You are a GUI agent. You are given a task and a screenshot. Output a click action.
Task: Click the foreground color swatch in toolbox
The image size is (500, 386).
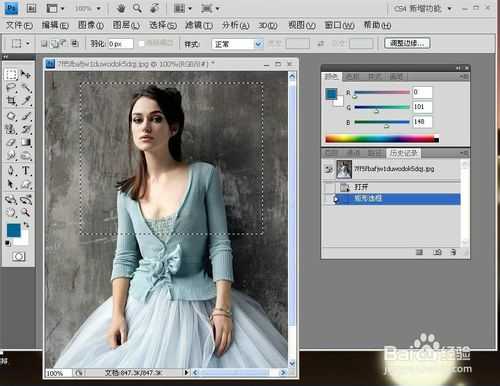pyautogui.click(x=14, y=230)
